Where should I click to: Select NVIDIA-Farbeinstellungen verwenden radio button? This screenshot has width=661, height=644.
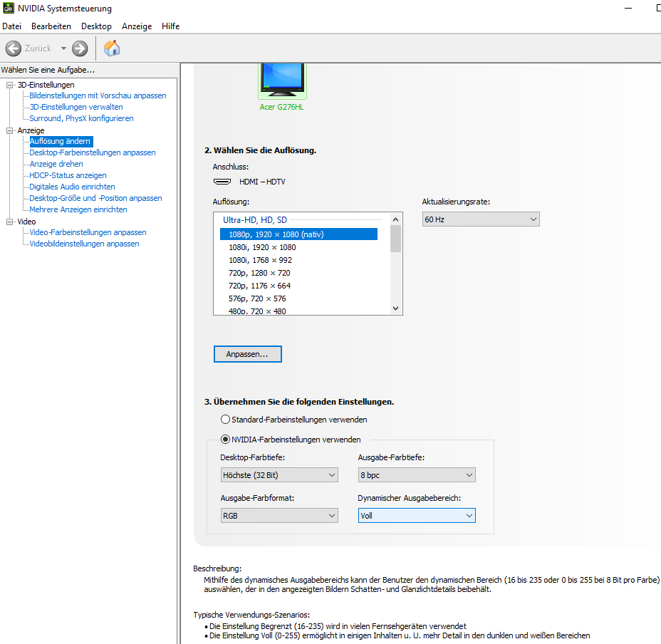(x=226, y=440)
